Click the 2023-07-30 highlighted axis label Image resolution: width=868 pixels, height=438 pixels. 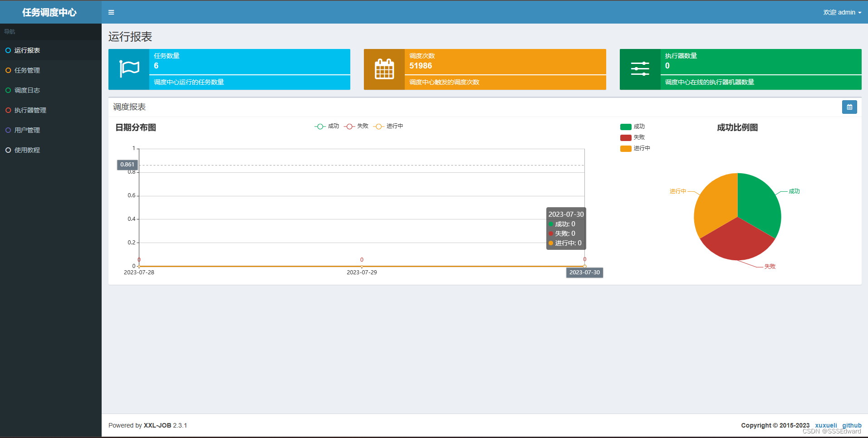(584, 273)
